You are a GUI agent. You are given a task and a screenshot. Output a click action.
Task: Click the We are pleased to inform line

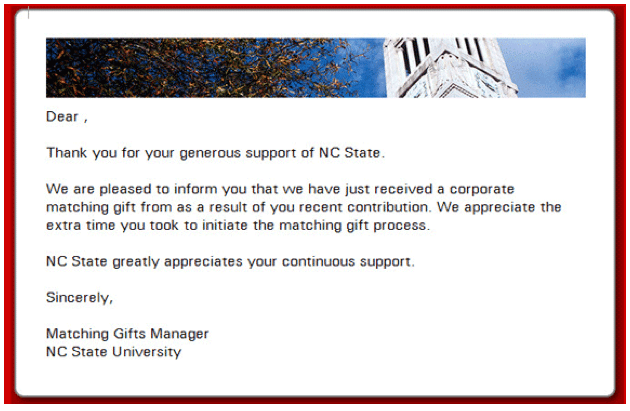(x=280, y=189)
